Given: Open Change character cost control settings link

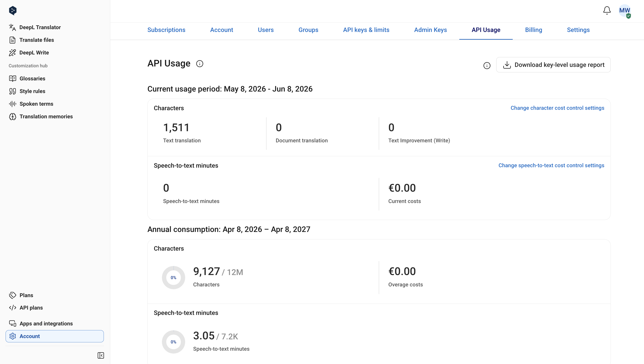Looking at the screenshot, I should 557,108.
